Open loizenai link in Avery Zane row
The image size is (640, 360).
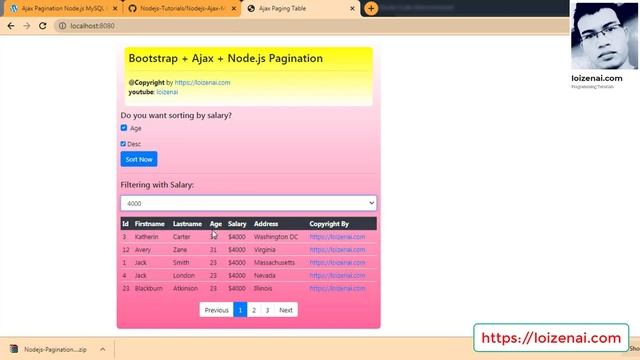(x=337, y=250)
